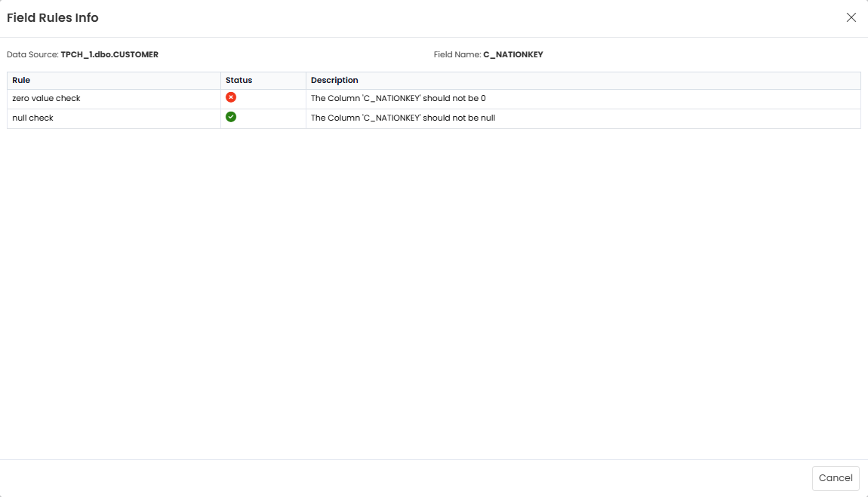Click data source TPCH_1.dbo.CUSTOMER text

pyautogui.click(x=109, y=55)
